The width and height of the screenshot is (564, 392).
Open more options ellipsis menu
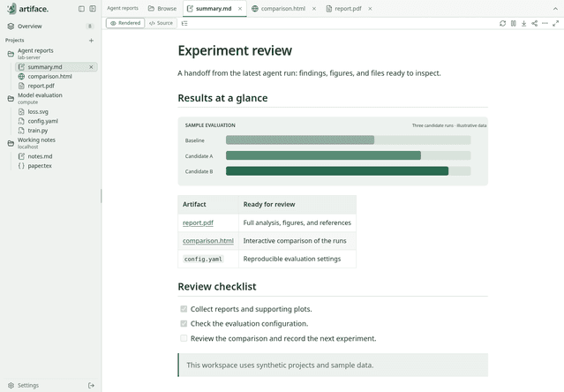click(545, 23)
